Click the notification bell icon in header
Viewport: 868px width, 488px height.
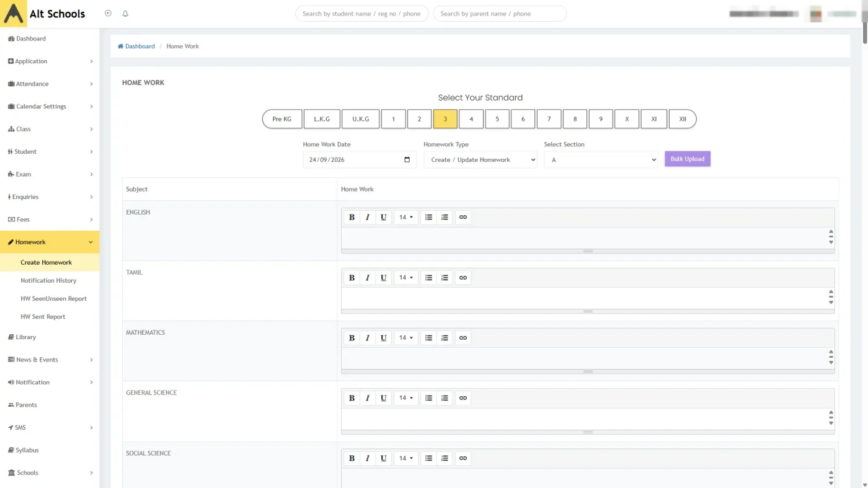125,14
